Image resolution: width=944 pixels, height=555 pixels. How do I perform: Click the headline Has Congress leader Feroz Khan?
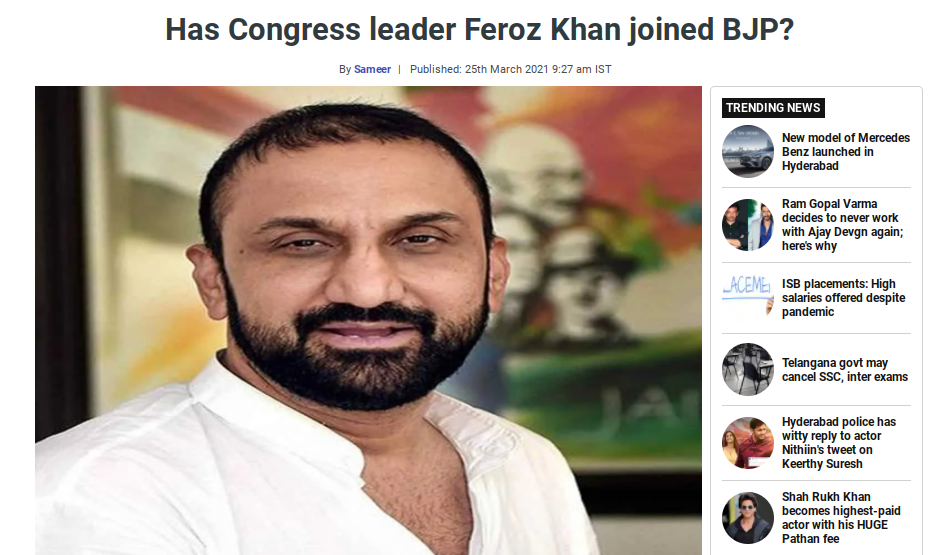(479, 29)
